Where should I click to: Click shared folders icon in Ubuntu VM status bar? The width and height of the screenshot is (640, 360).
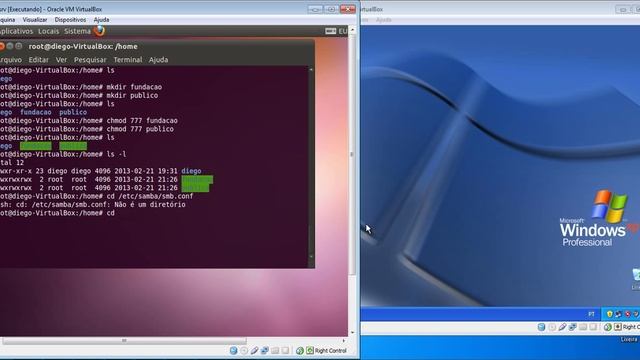tap(275, 351)
